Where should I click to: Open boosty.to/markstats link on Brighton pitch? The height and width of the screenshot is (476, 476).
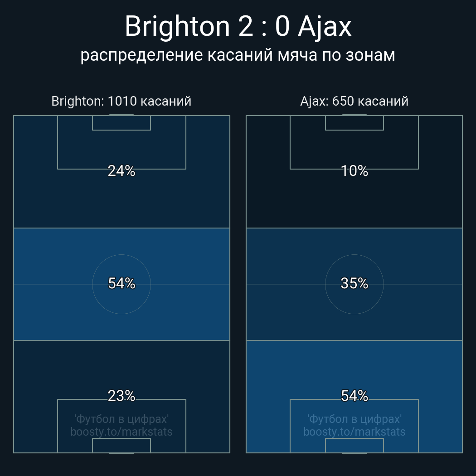(x=121, y=432)
